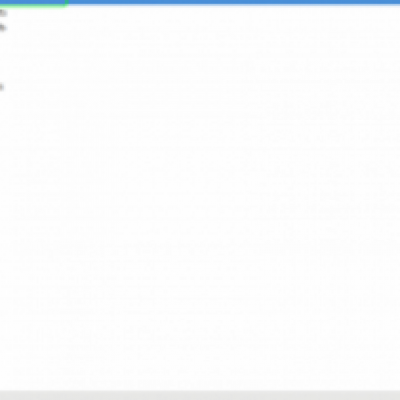Screen dimensions: 400x400
Task: Click the second small icon on left edge
Action: pyautogui.click(x=3, y=28)
